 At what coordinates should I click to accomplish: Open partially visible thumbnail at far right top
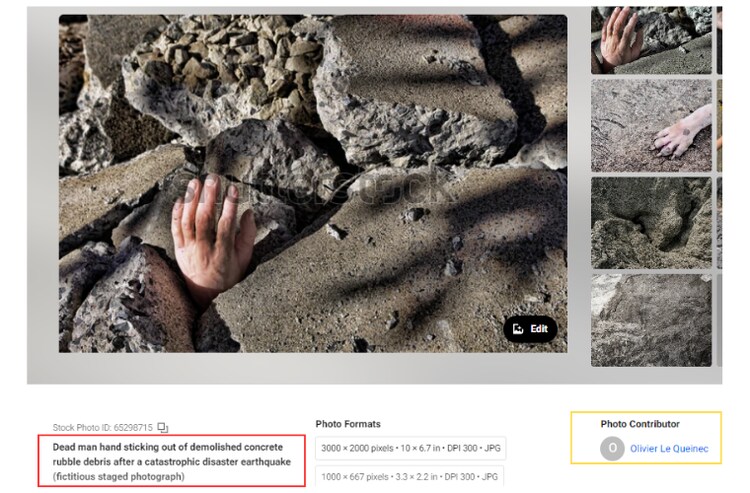[719, 40]
